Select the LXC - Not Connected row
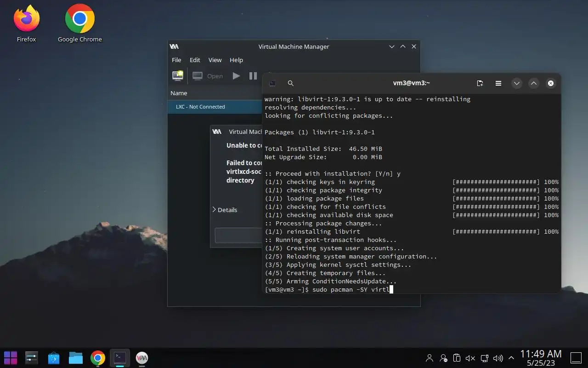This screenshot has width=588, height=368. click(215, 107)
